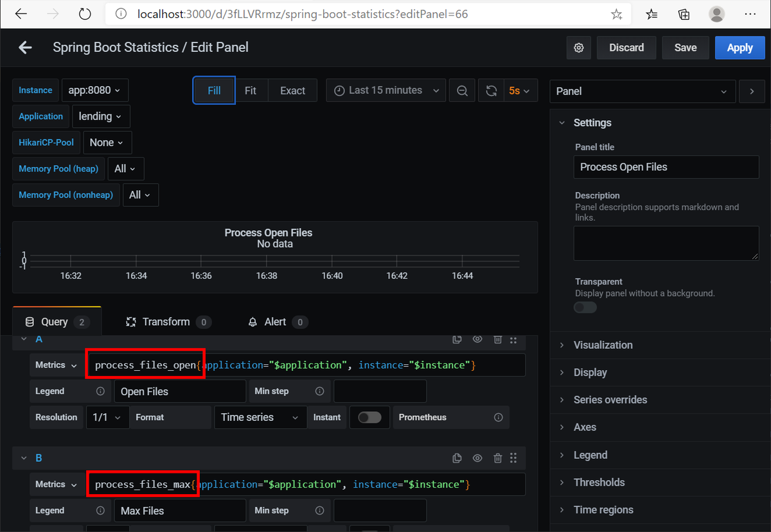Select the Exact display mode

click(292, 91)
